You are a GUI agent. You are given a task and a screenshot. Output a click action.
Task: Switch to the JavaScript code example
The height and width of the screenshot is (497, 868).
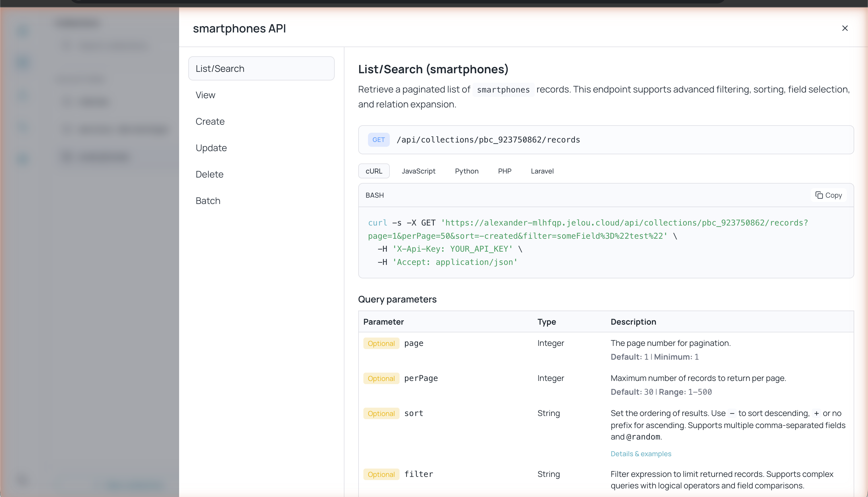pos(419,171)
